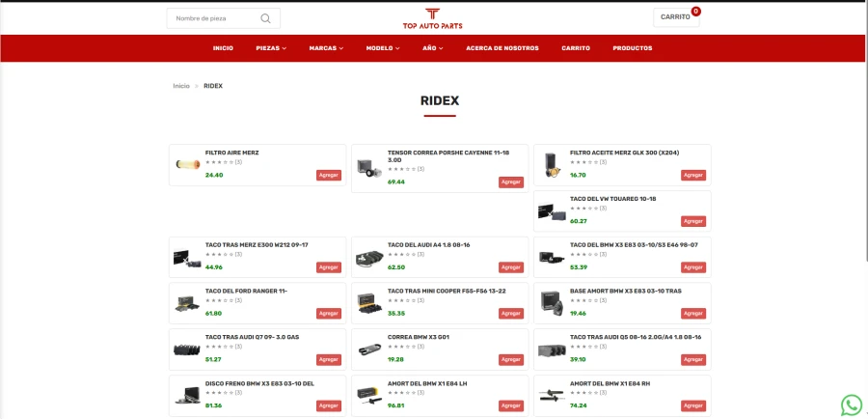Open the CARRITO button with badge
The height and width of the screenshot is (419, 868).
coord(676,17)
